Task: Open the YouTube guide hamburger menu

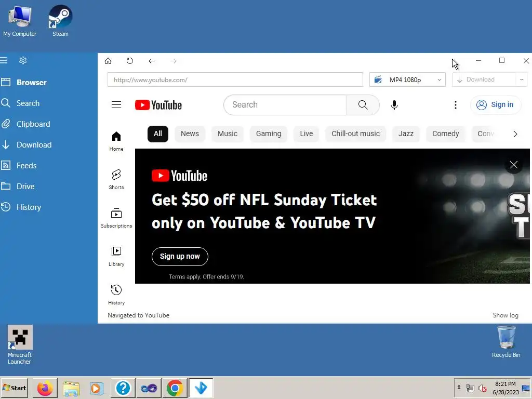Action: point(116,105)
